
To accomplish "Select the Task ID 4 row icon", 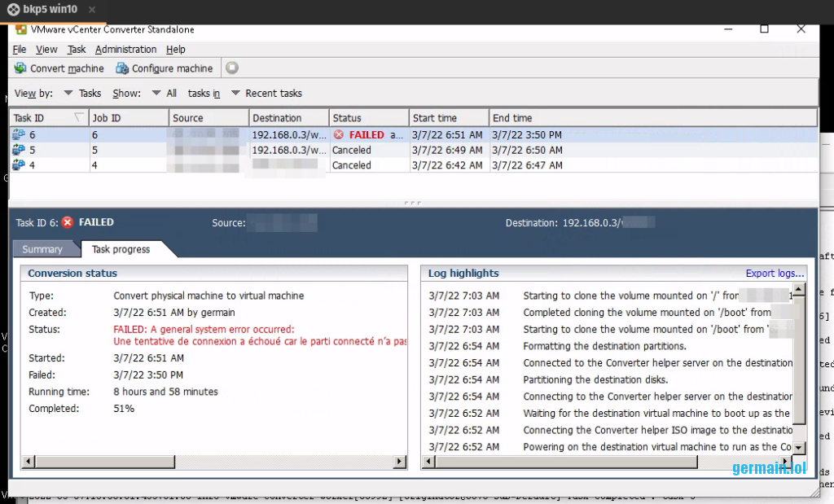I will [x=19, y=165].
